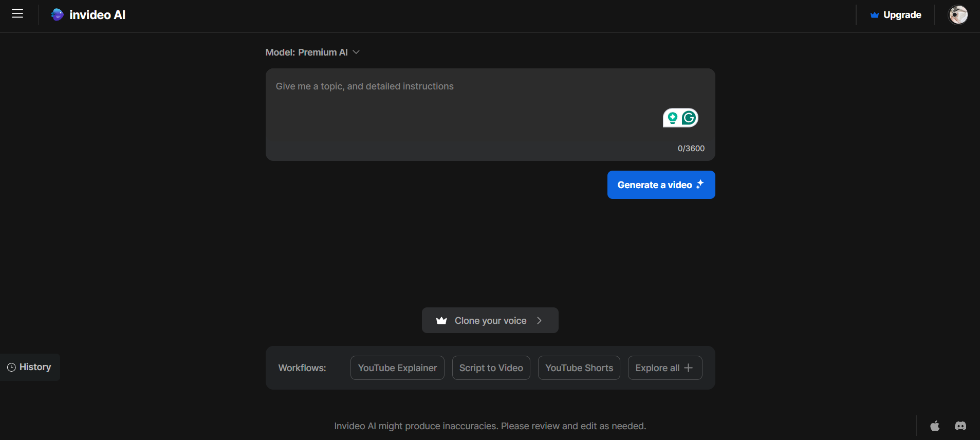
Task: Click Generate a video button
Action: (661, 185)
